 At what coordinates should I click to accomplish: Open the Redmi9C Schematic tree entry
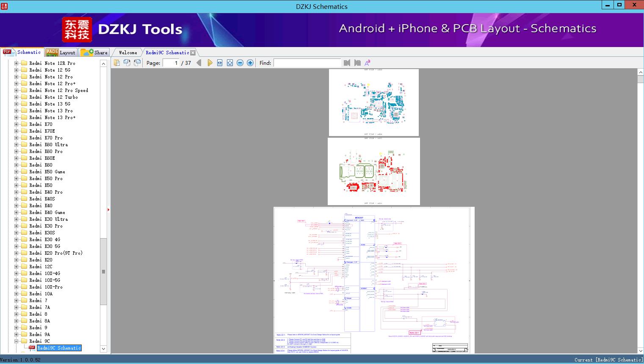click(59, 348)
